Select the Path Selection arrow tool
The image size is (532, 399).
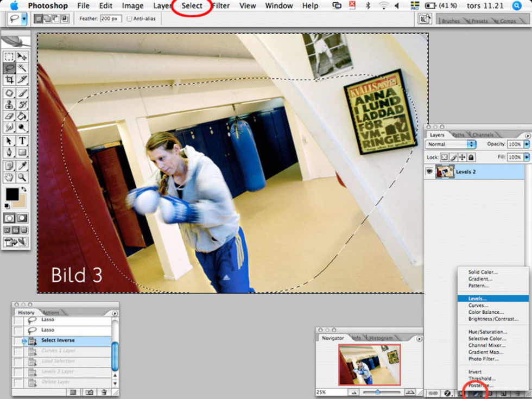coord(10,141)
